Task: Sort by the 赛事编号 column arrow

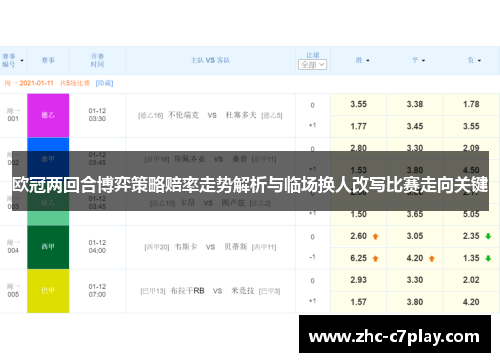Action: pos(22,61)
